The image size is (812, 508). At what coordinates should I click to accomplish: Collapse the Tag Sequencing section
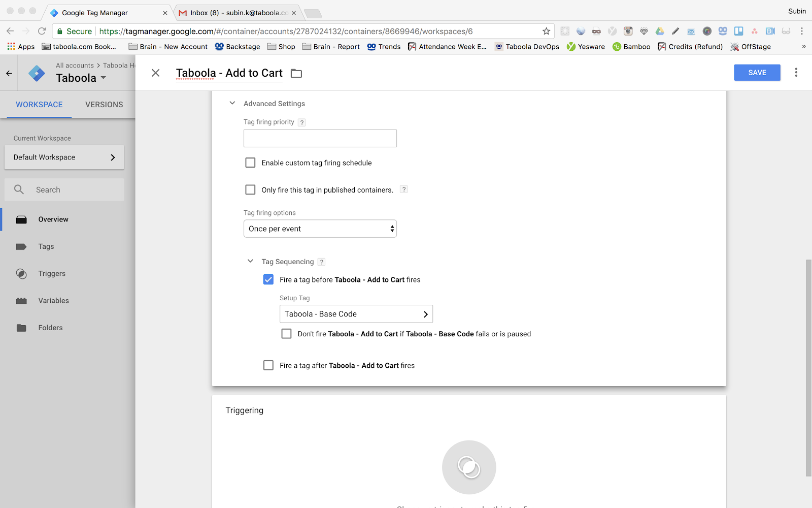click(x=250, y=261)
